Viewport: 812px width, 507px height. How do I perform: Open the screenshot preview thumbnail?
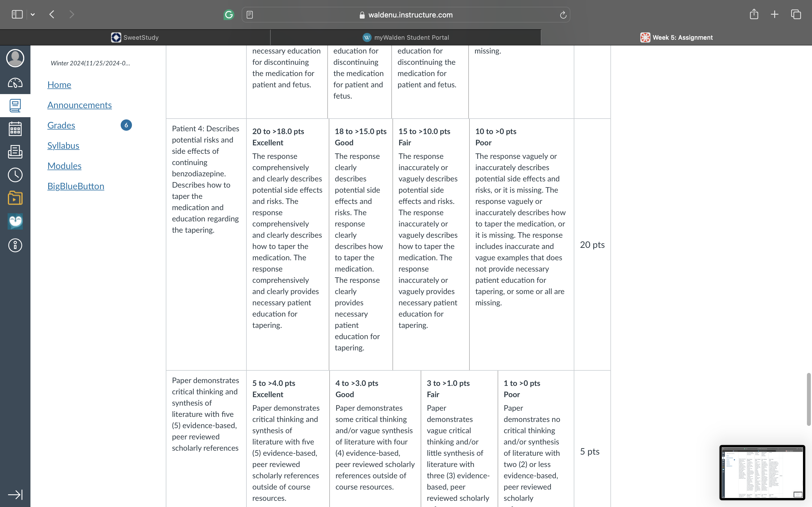762,472
